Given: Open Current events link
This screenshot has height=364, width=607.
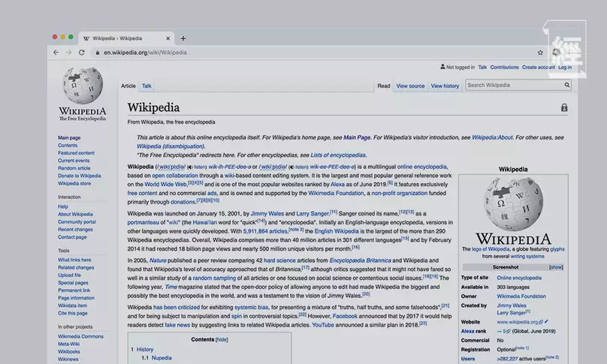Looking at the screenshot, I should coord(74,161).
